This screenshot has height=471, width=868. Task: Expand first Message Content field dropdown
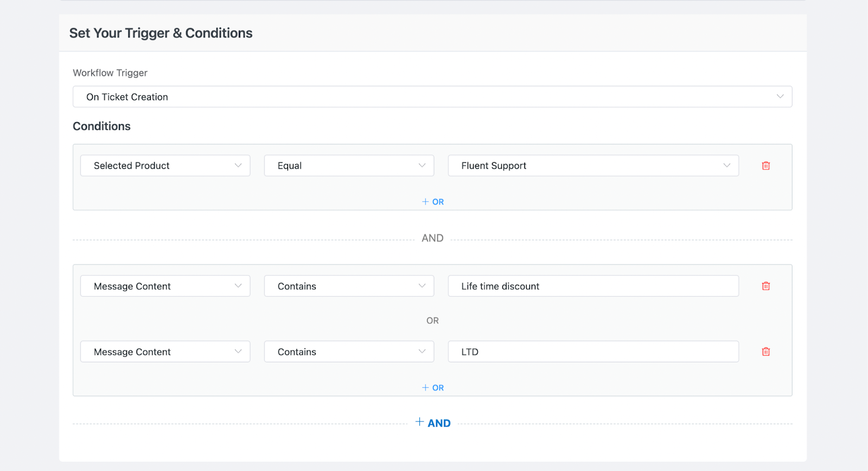(165, 286)
